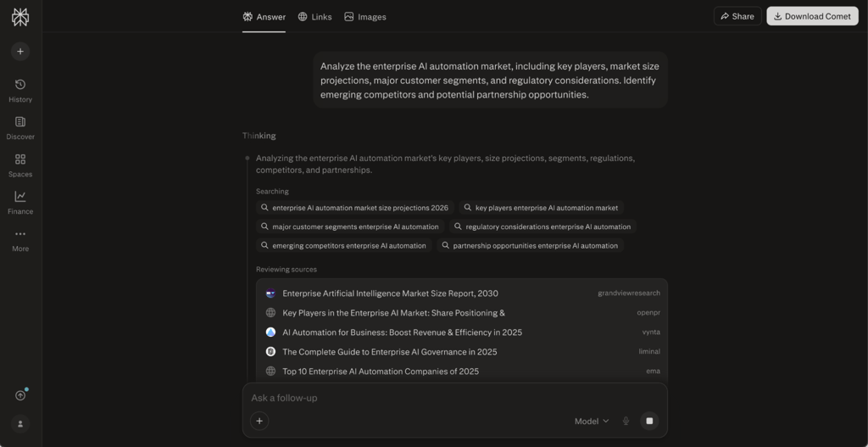
Task: Open Complete Guide to Enterprise AI Governance source
Action: (462, 352)
